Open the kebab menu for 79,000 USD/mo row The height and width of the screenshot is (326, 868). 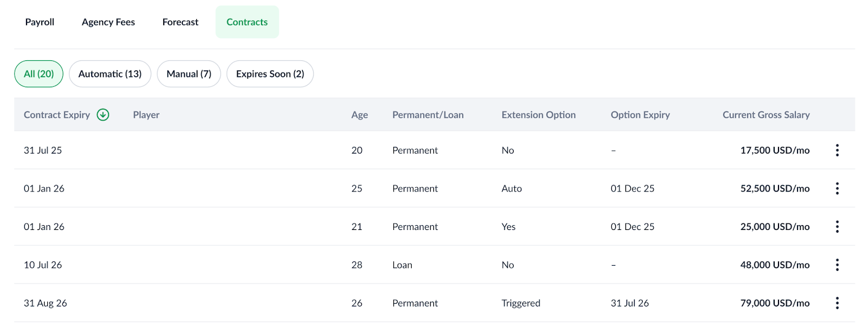pyautogui.click(x=837, y=303)
